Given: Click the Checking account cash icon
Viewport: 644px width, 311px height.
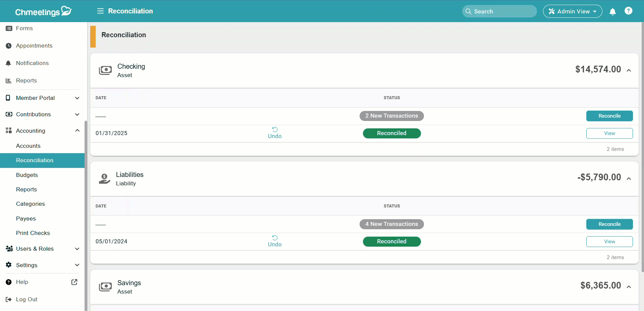Looking at the screenshot, I should (105, 70).
